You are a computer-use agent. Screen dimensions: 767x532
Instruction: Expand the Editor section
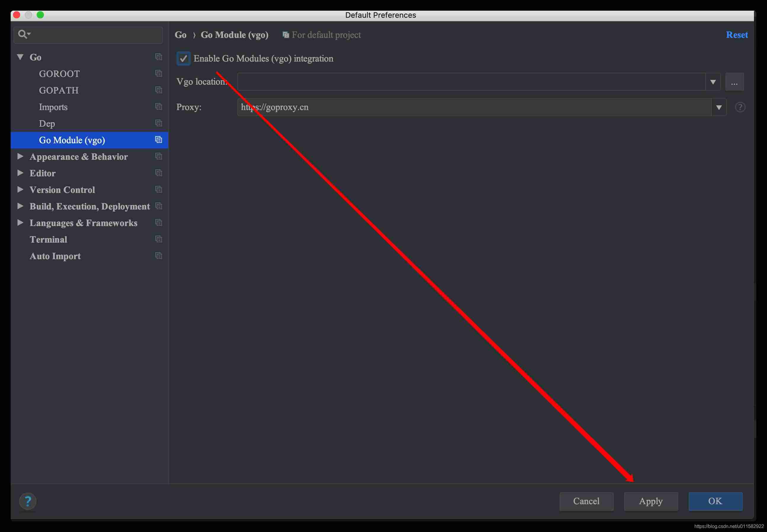(20, 173)
